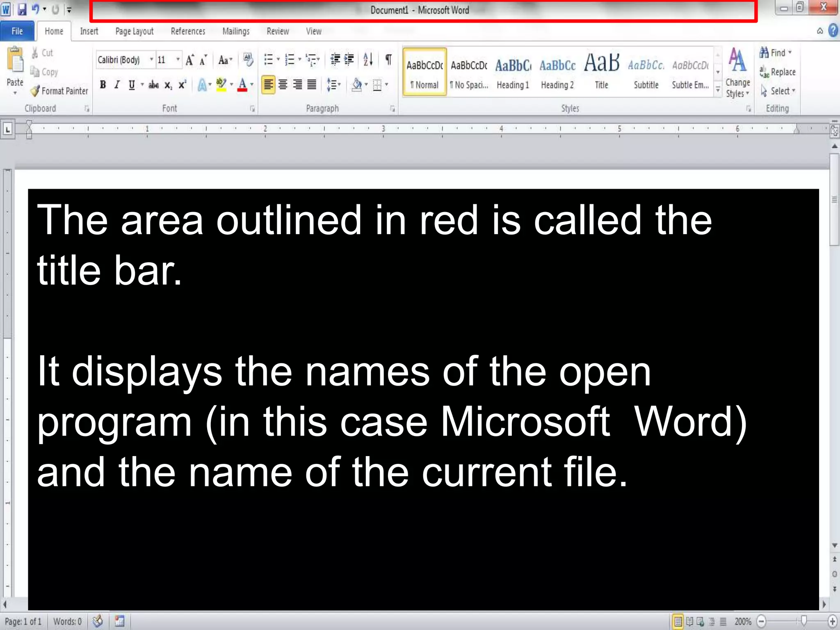This screenshot has width=840, height=630.
Task: Click the Increase Indent icon
Action: tap(349, 60)
